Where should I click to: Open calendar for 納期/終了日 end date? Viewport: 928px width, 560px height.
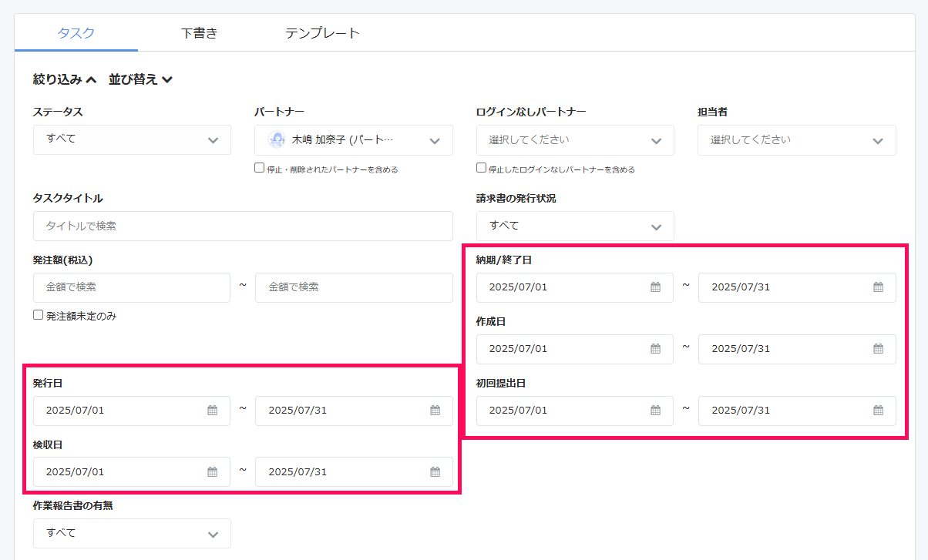tap(878, 287)
